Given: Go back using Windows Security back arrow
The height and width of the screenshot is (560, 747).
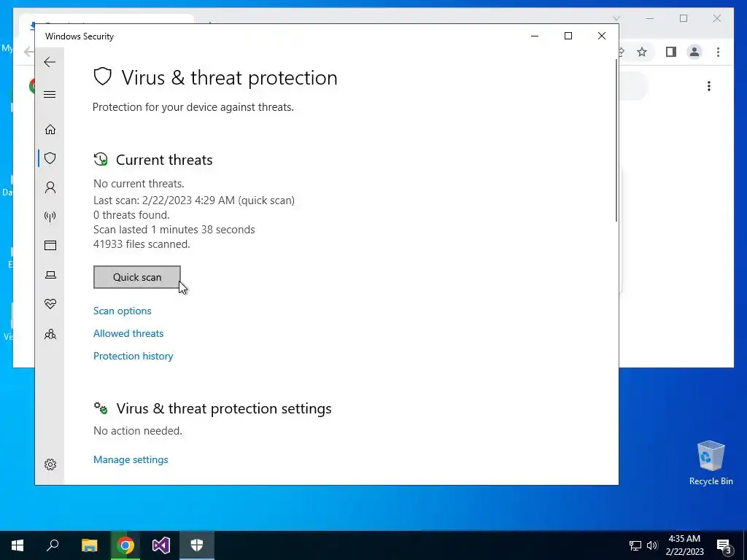Looking at the screenshot, I should coord(50,62).
